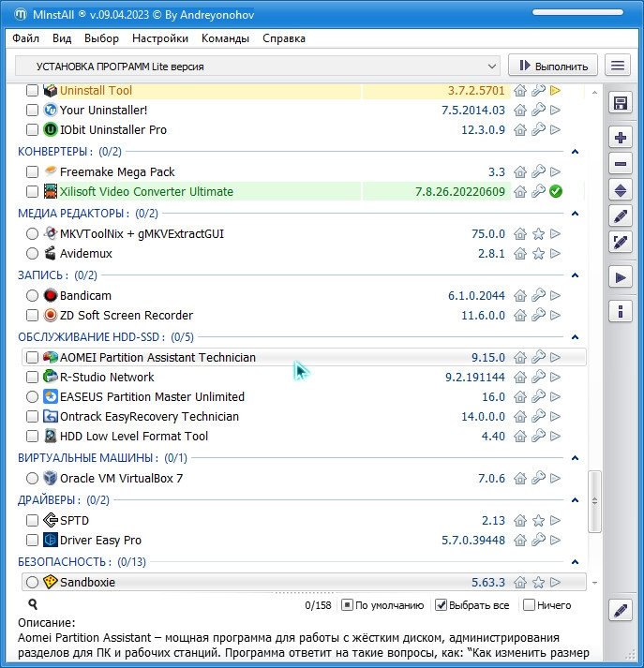644x668 pixels.
Task: Click run arrow for Oracle VM VirtualBox 7
Action: coord(555,478)
